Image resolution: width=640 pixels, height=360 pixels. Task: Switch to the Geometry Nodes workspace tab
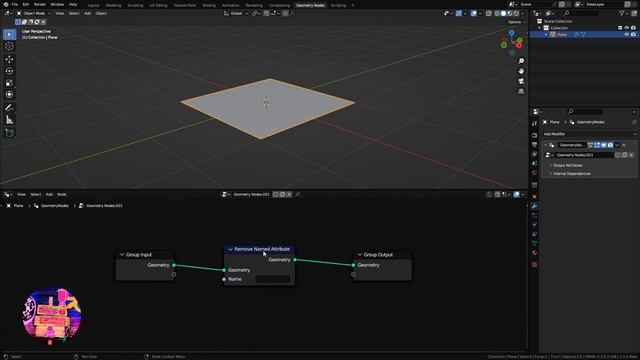click(x=310, y=5)
